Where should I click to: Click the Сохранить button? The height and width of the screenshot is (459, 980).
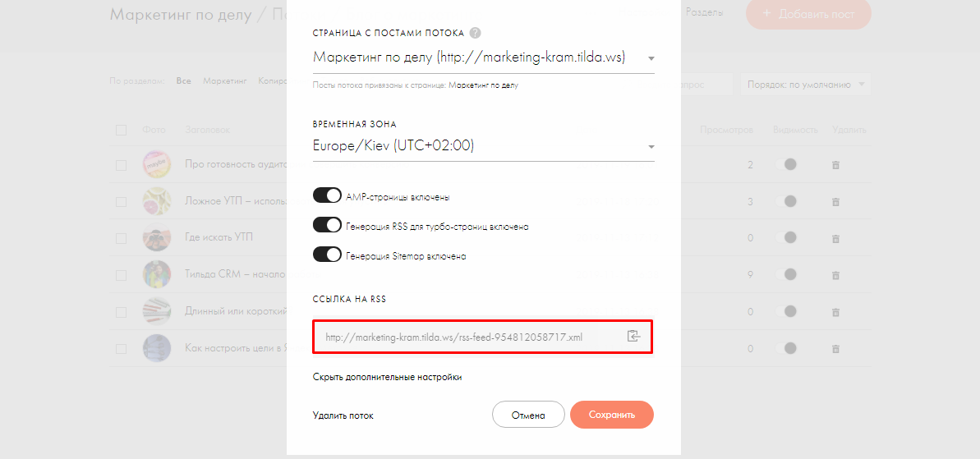(612, 415)
